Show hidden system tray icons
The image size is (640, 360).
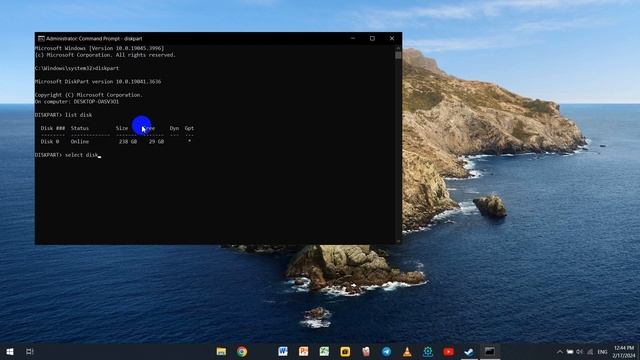(560, 352)
